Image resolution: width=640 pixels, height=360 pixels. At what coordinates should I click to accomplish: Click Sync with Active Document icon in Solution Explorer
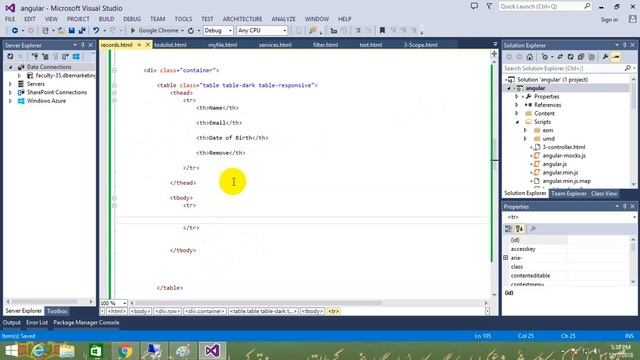[560, 57]
